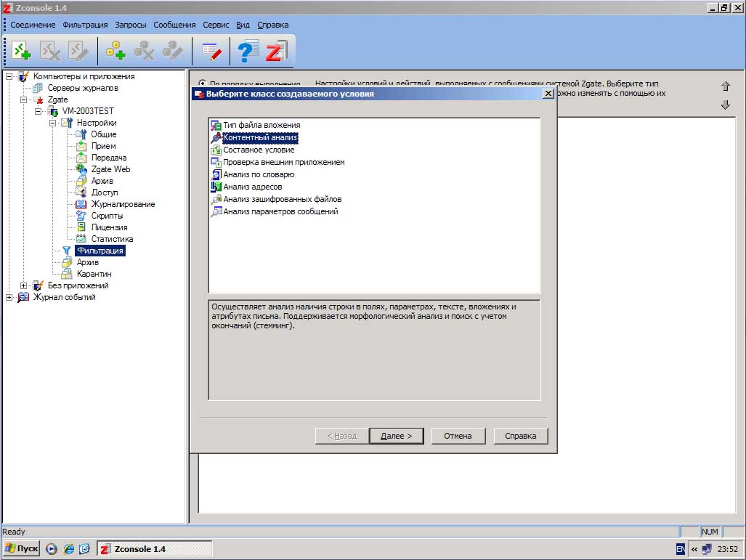Click the Отмена button
This screenshot has height=560, width=746.
[x=458, y=436]
